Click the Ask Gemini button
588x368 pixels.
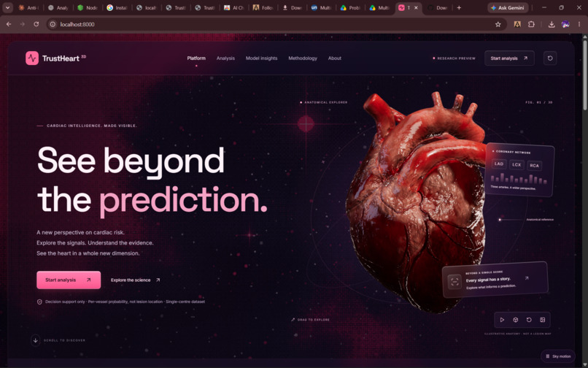(508, 7)
